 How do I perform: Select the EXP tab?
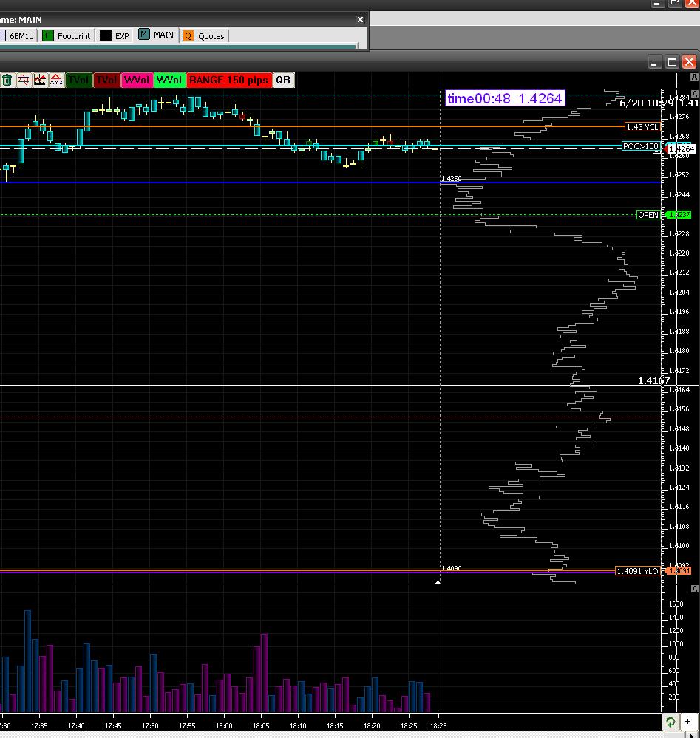[x=115, y=35]
